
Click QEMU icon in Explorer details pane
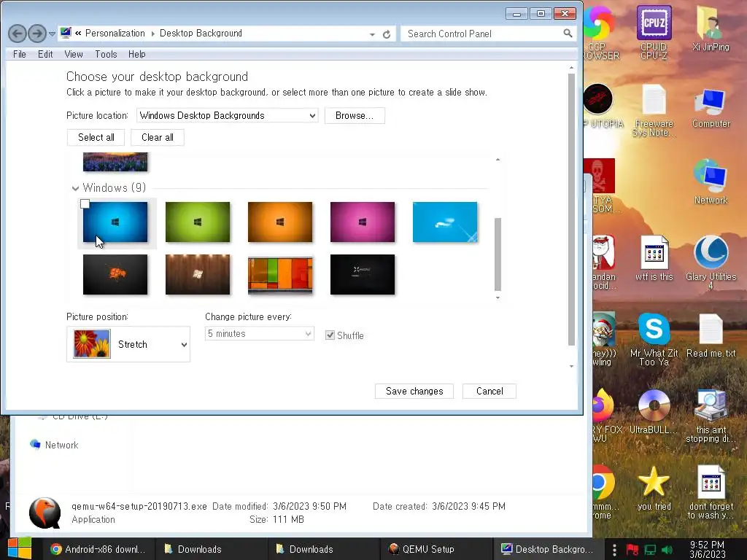click(45, 513)
